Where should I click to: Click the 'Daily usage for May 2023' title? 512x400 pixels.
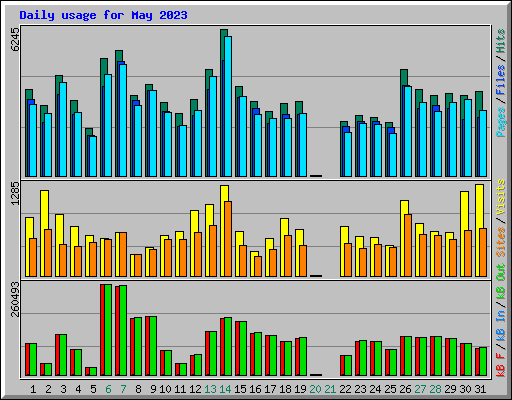[x=103, y=15]
